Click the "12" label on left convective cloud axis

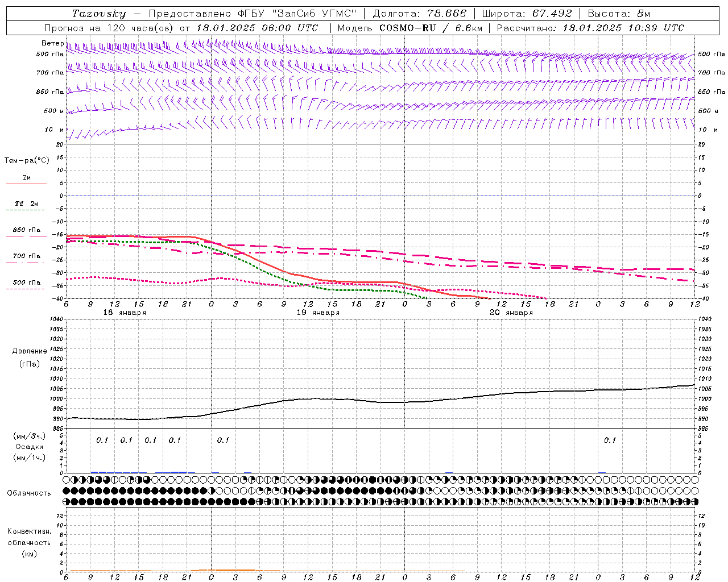61,516
